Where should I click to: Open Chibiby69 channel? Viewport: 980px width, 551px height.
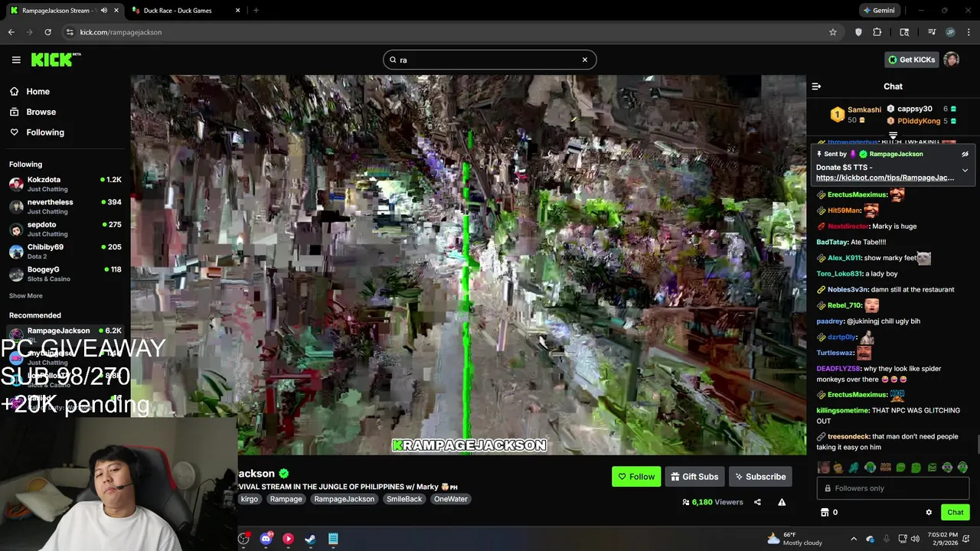tap(65, 251)
